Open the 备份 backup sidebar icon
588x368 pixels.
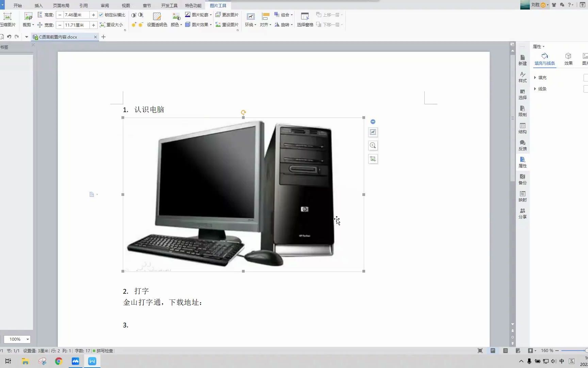point(522,179)
